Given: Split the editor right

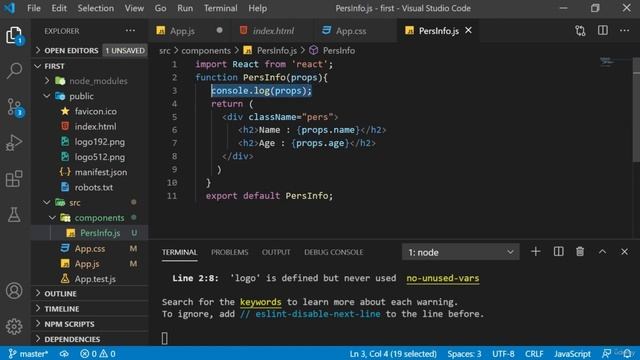Looking at the screenshot, I should 602,31.
